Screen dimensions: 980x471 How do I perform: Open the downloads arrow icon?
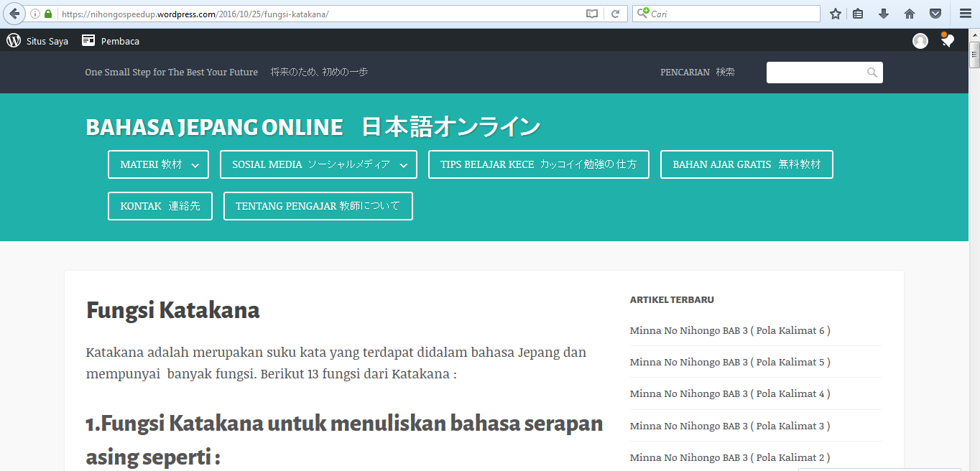click(x=884, y=14)
